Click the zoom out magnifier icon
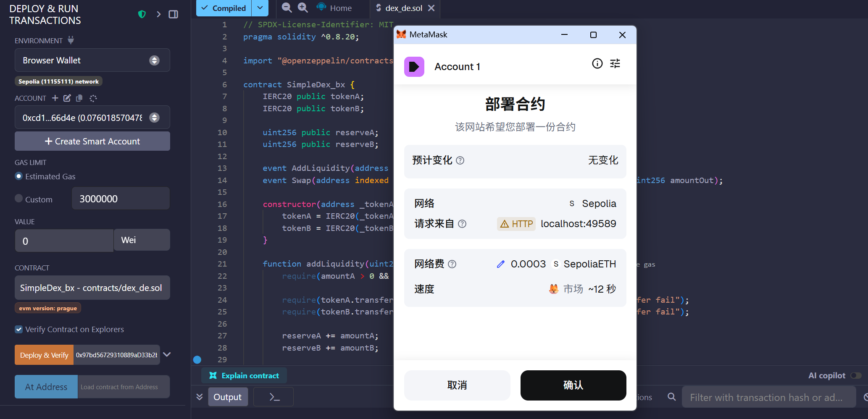The width and height of the screenshot is (868, 419). tap(287, 8)
